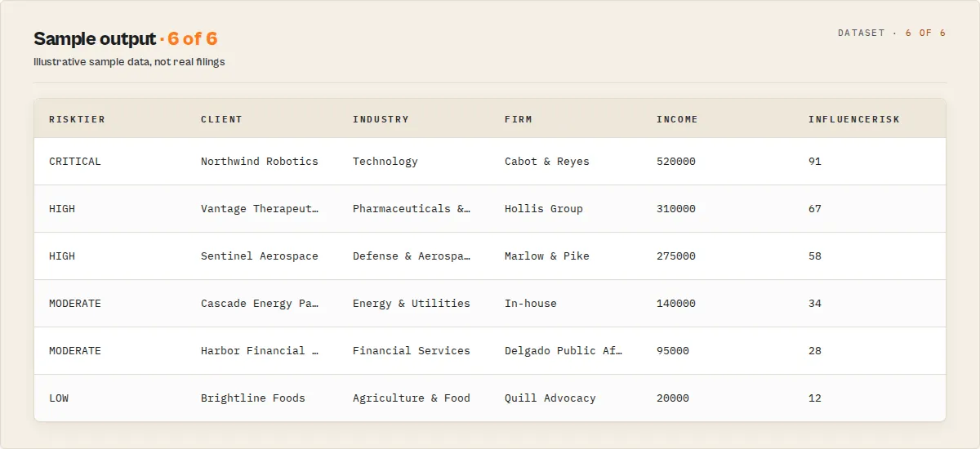Select the income value 275000
Image resolution: width=980 pixels, height=449 pixels.
(x=676, y=256)
